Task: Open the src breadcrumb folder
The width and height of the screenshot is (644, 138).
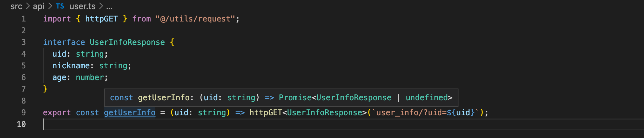Action: click(x=16, y=6)
